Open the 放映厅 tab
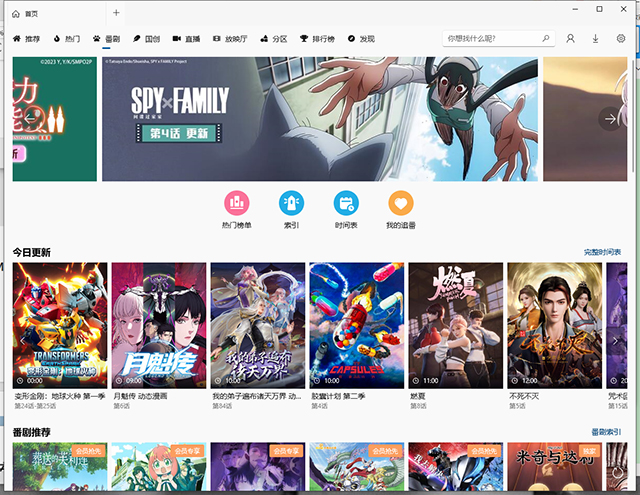The image size is (640, 495). click(x=231, y=39)
